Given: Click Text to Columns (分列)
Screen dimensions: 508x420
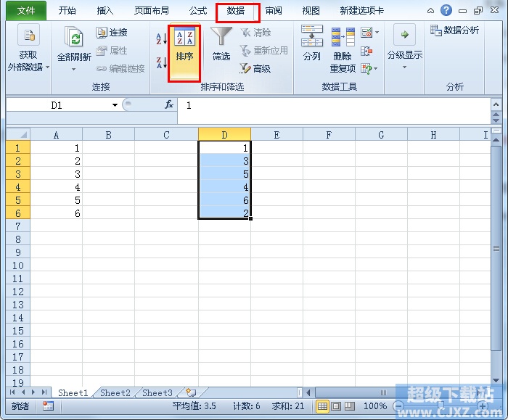Looking at the screenshot, I should tap(311, 44).
